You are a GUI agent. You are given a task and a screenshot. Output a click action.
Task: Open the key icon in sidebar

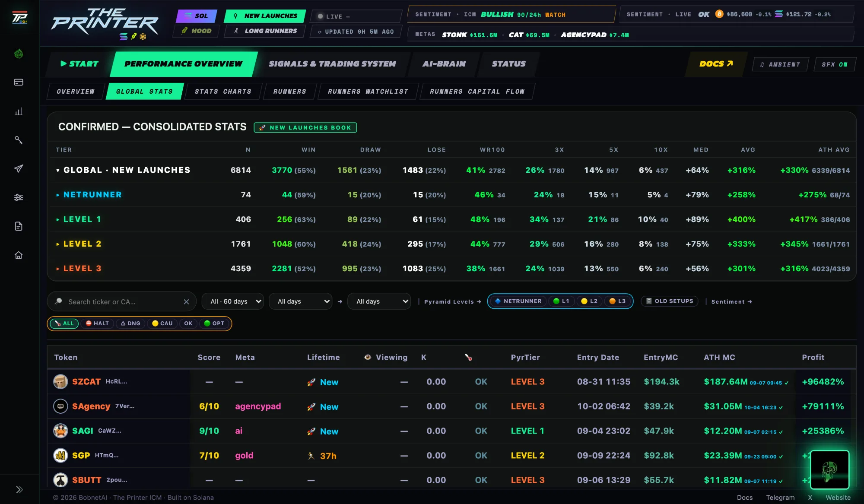tap(19, 140)
